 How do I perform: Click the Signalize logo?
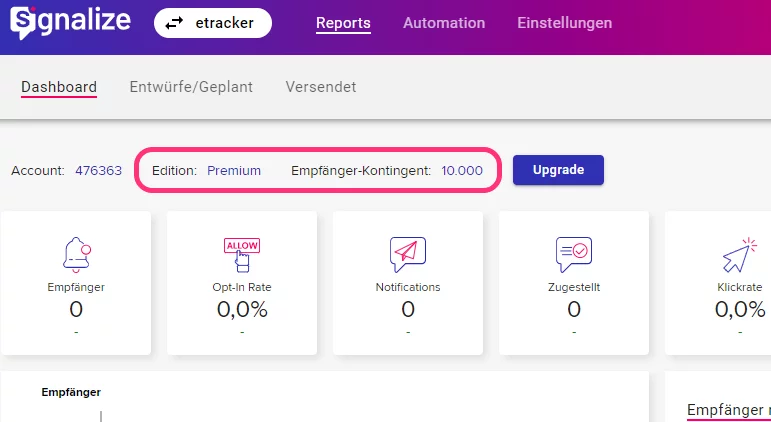[x=70, y=22]
